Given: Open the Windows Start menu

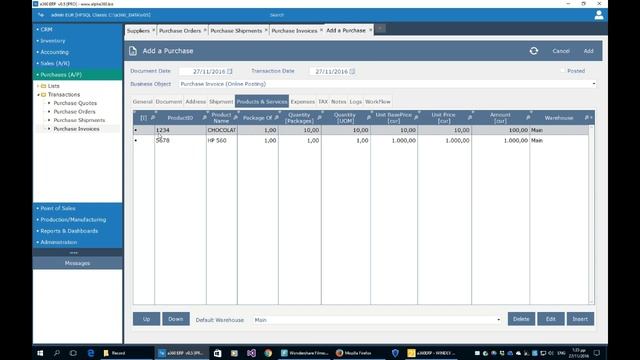Looking at the screenshot, I should tap(40, 353).
